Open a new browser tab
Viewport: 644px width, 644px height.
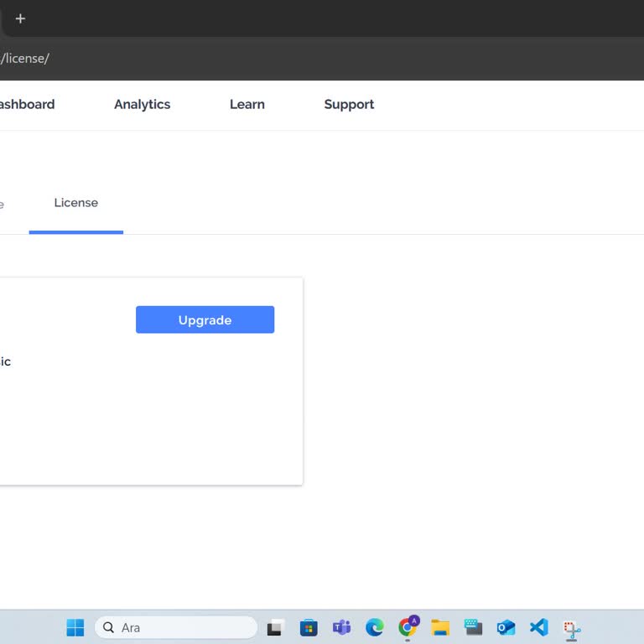coord(20,18)
